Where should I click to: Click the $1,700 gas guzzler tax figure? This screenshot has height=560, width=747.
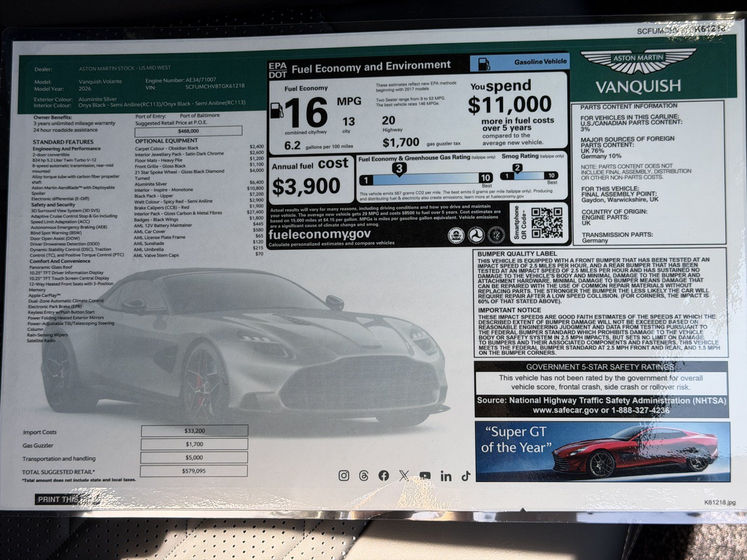pos(401,143)
